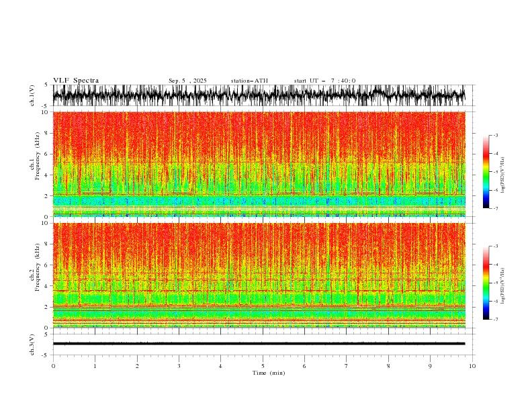
Task: Click the ch.2 "Frequency (kHz)" axis label
Action: click(38, 267)
